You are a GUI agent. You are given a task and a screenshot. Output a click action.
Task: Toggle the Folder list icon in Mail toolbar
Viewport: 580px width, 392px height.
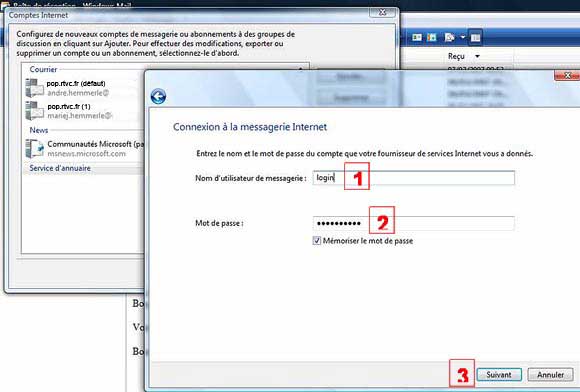[x=475, y=37]
